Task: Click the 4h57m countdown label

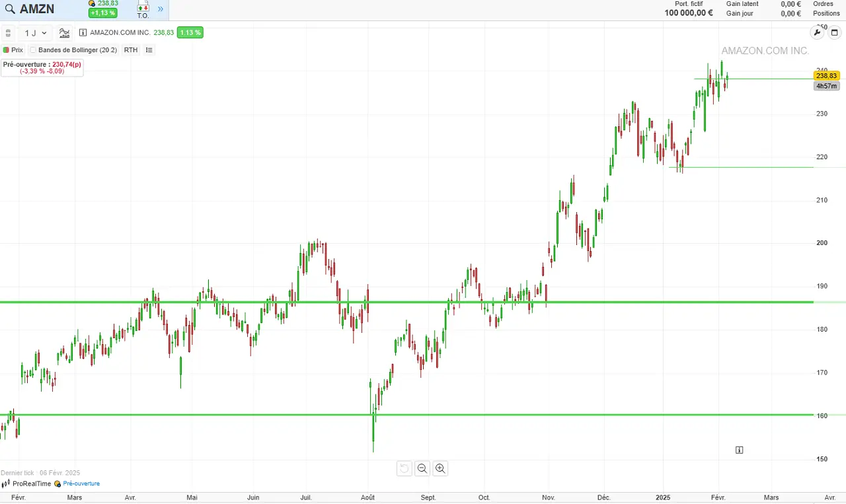Action: 827,86
